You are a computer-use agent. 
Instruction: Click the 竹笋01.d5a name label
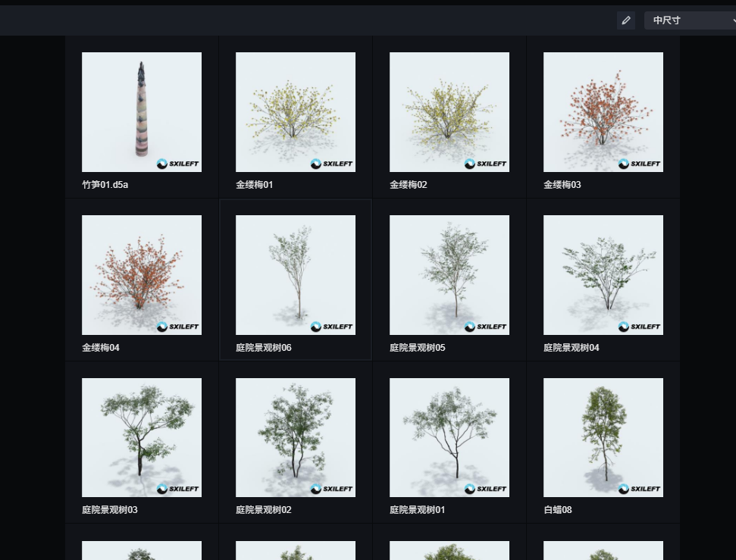[x=105, y=184]
